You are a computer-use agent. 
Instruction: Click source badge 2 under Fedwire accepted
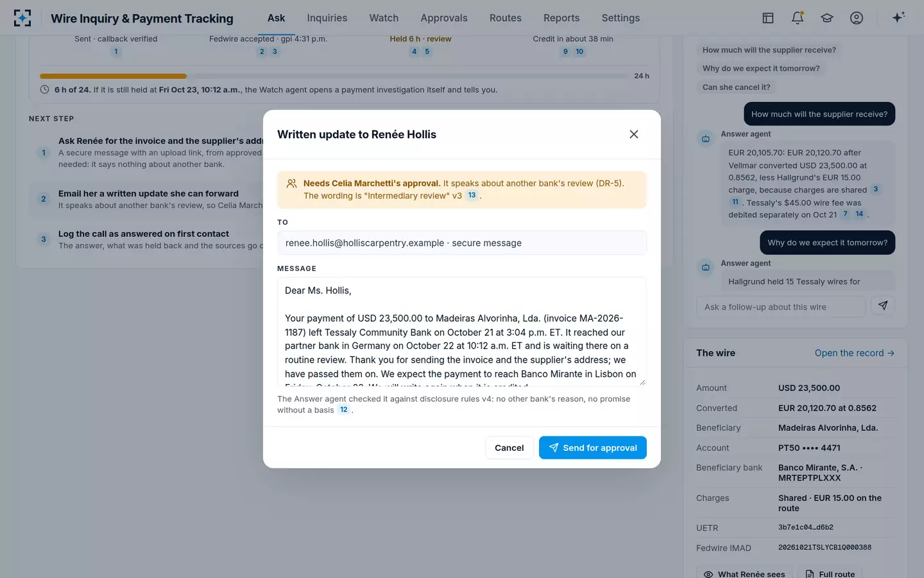(262, 51)
